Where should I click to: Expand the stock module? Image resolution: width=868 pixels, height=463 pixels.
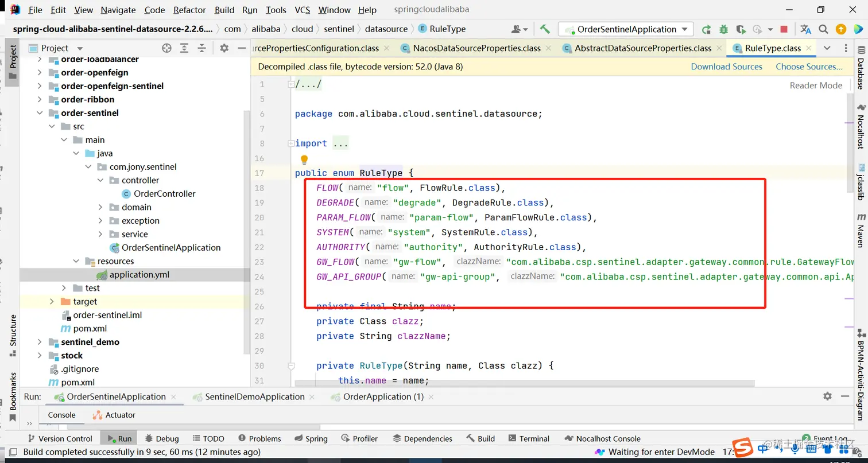[x=39, y=355]
